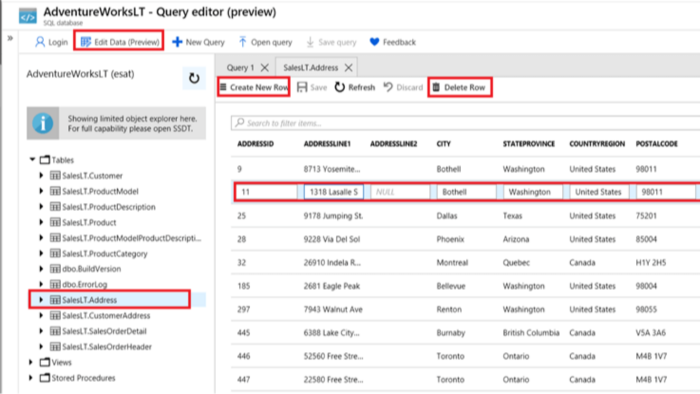Click the search to filter items field
Screen dimensions: 700x394
point(465,123)
